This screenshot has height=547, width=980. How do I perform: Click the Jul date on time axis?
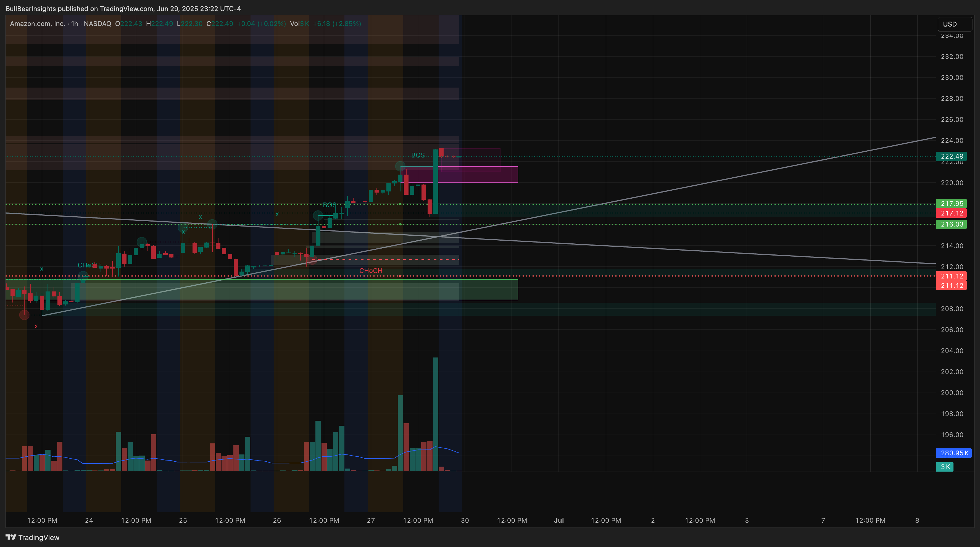point(559,520)
